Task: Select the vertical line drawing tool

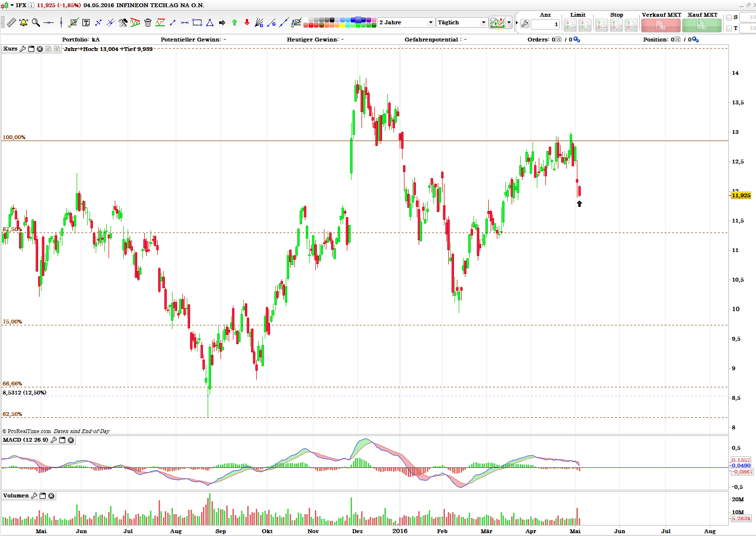Action: pyautogui.click(x=61, y=22)
